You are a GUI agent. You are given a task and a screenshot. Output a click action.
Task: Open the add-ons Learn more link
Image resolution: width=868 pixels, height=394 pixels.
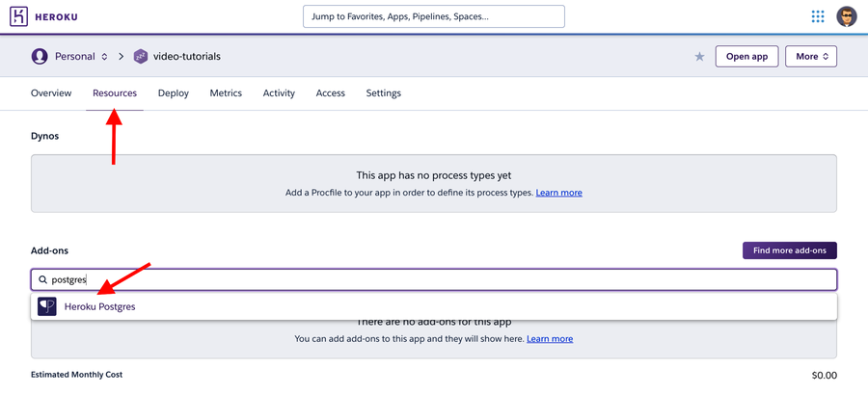pyautogui.click(x=550, y=339)
